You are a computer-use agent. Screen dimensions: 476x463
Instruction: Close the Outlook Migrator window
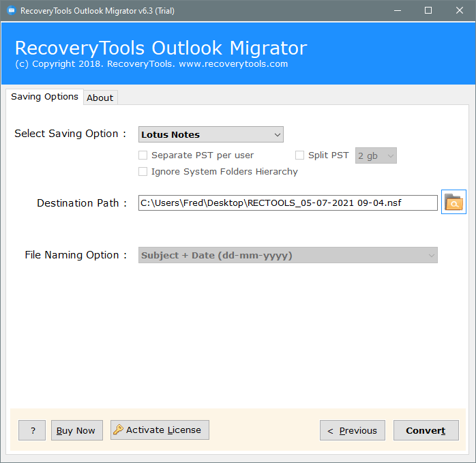(460, 11)
